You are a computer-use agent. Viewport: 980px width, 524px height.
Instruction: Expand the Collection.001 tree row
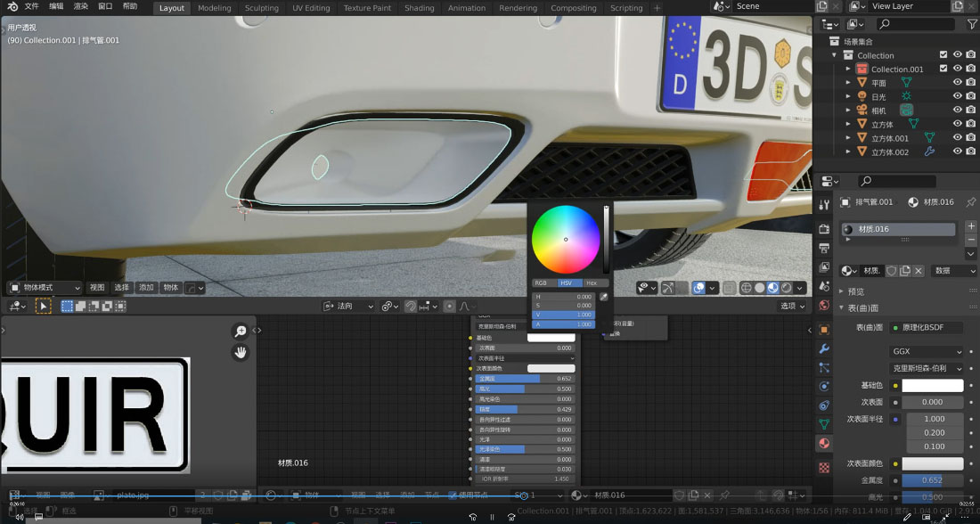tap(848, 69)
